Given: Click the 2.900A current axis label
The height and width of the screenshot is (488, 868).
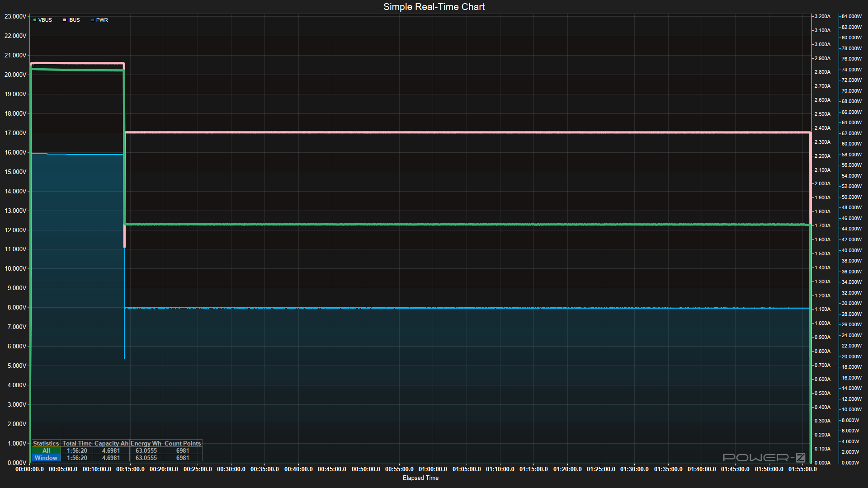Looking at the screenshot, I should [x=822, y=58].
